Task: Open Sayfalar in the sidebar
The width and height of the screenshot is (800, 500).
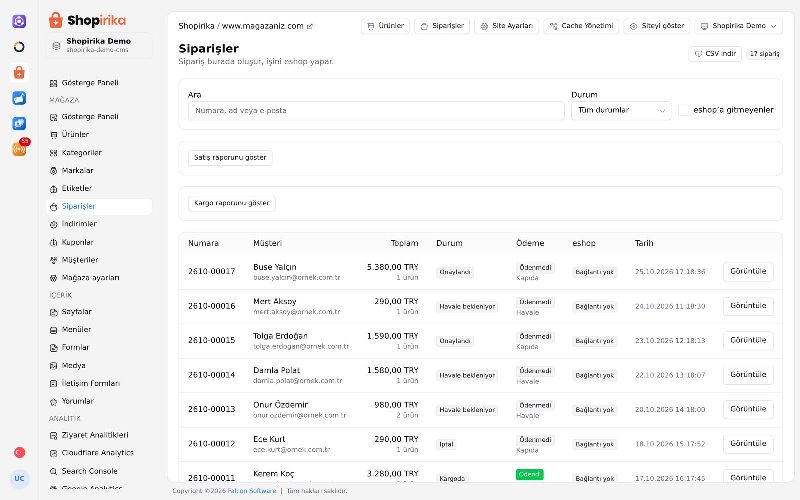Action: pos(98,312)
